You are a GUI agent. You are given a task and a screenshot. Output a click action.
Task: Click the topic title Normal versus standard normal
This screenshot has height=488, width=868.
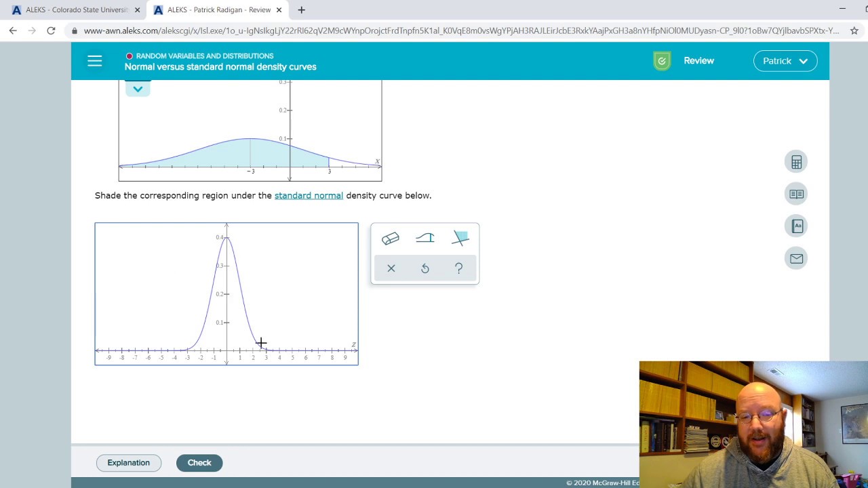220,67
